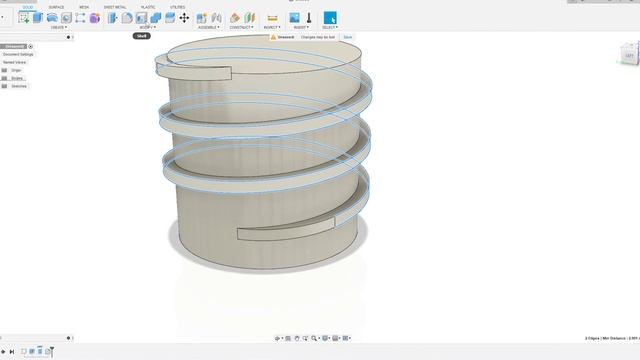Open the Display Settings icon
Image resolution: width=640 pixels, height=360 pixels.
[x=325, y=338]
